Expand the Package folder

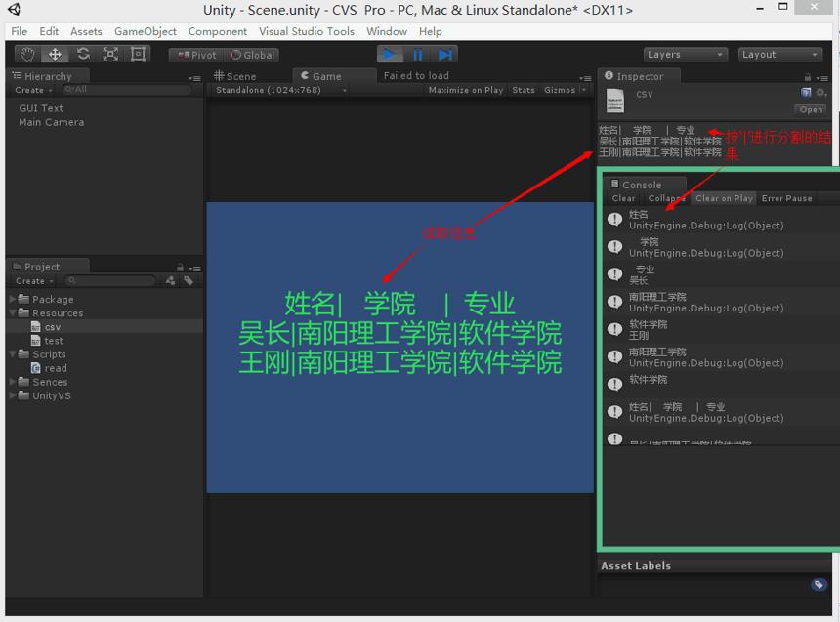pos(13,299)
